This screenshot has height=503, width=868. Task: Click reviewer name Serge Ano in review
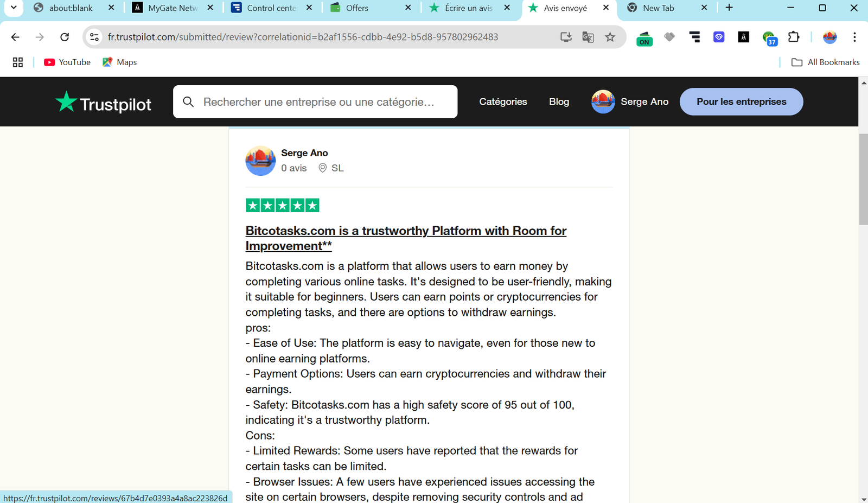click(x=304, y=153)
